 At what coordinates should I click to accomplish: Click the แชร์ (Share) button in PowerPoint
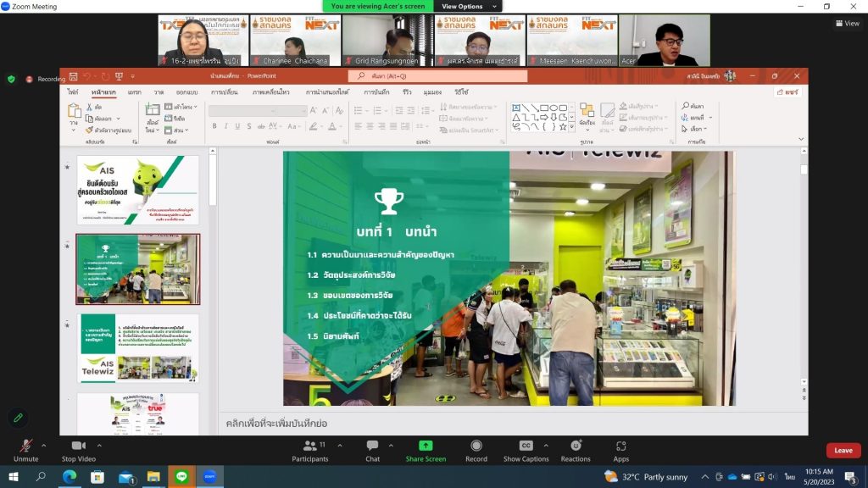tap(787, 91)
